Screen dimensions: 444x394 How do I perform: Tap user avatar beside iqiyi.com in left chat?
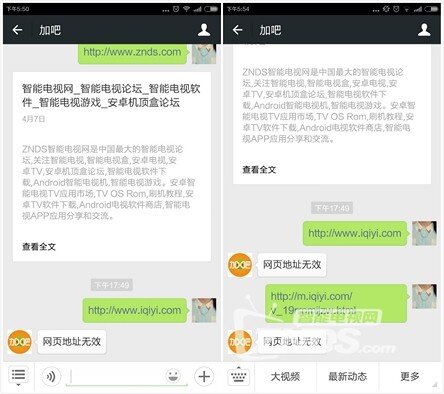coord(204,310)
